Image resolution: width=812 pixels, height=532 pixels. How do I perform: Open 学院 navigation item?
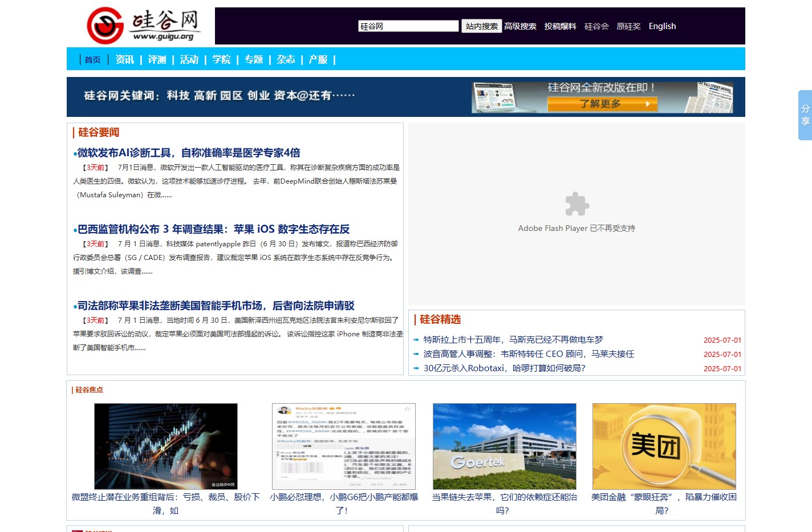point(221,59)
